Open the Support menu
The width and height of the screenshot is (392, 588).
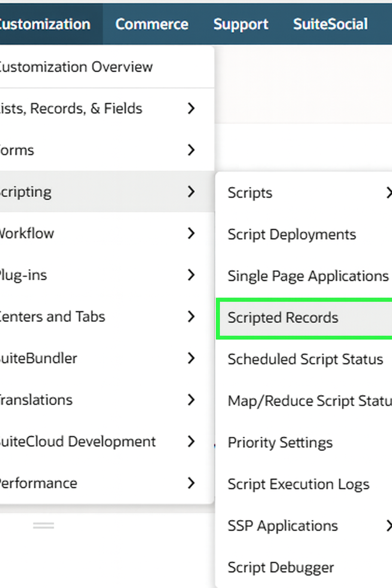pos(240,24)
